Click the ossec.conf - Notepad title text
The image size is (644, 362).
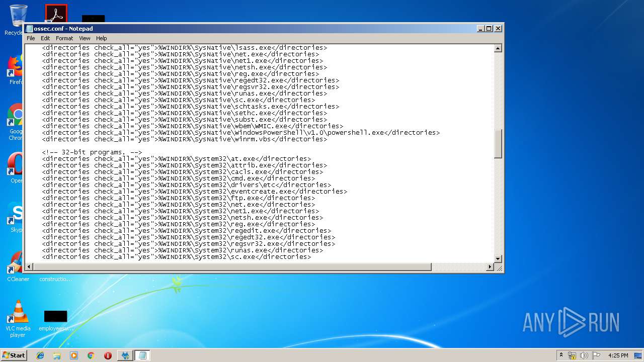point(63,29)
